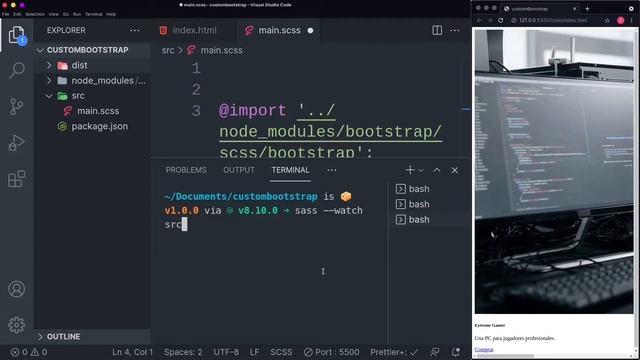Viewport: 640px width, 360px height.
Task: Open the Source Control view
Action: (x=17, y=107)
